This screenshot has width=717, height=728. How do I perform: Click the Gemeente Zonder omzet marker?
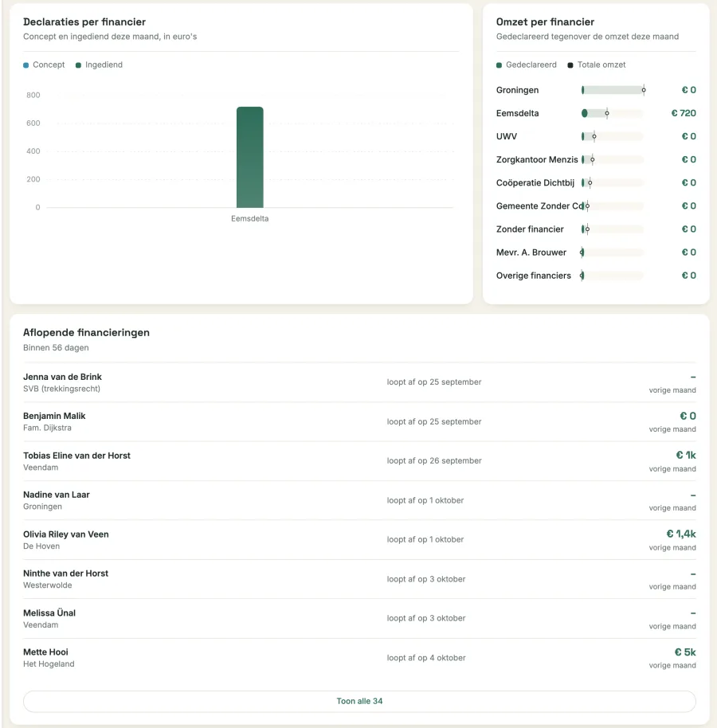(x=587, y=206)
